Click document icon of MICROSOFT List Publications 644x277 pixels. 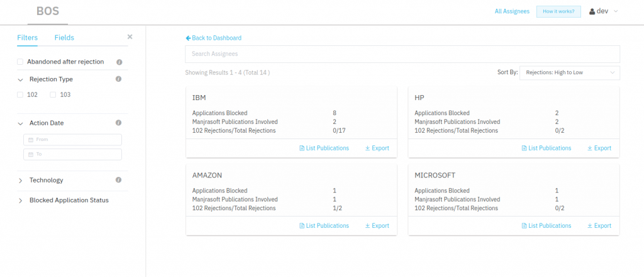tap(524, 225)
